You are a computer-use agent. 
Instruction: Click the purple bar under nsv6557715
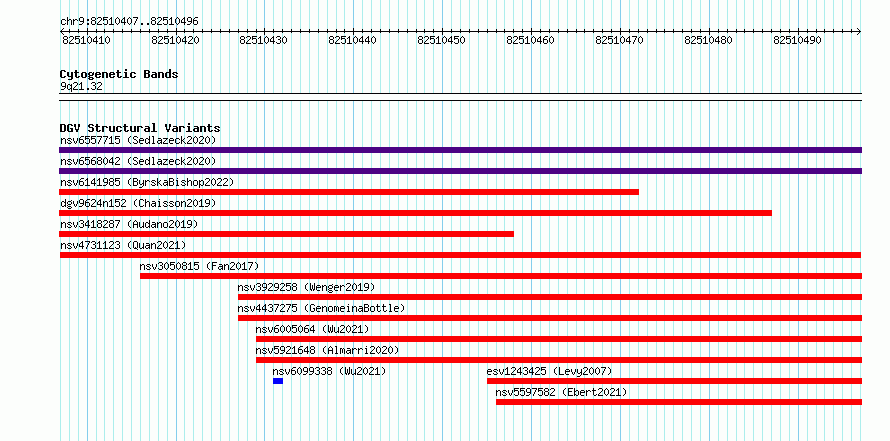(460, 150)
